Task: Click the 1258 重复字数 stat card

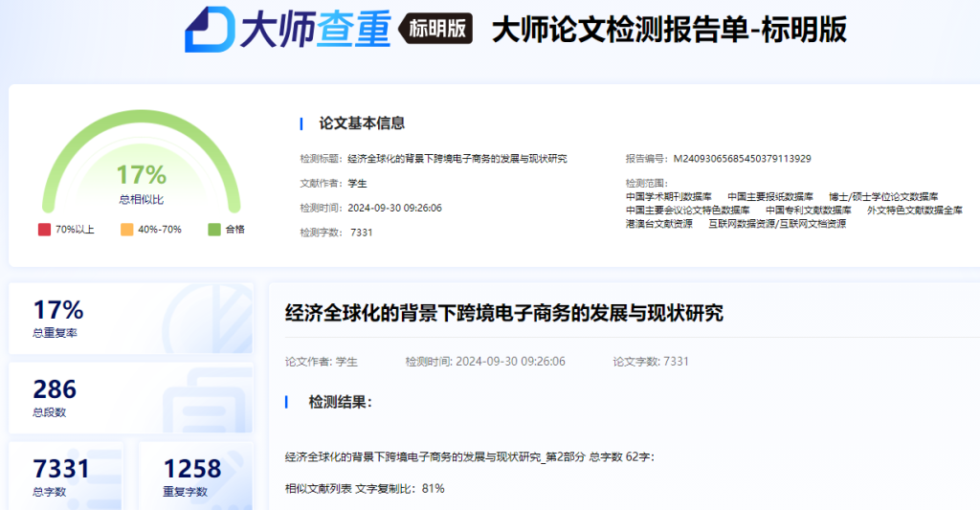Action: tap(196, 476)
